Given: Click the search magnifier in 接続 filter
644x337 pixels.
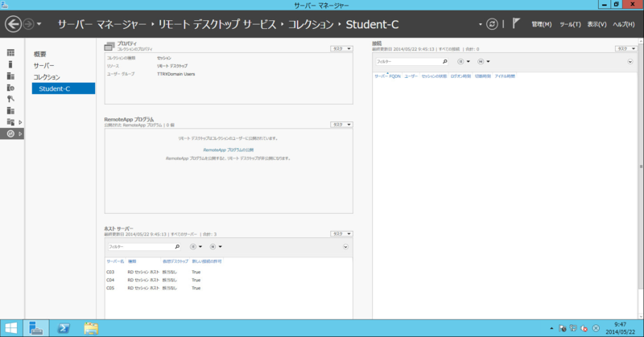Looking at the screenshot, I should [x=445, y=62].
